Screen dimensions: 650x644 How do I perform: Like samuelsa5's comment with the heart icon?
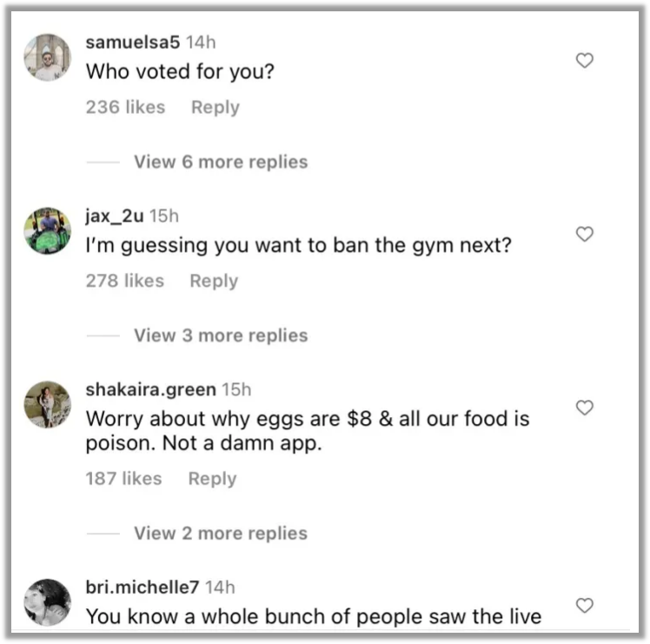585,60
